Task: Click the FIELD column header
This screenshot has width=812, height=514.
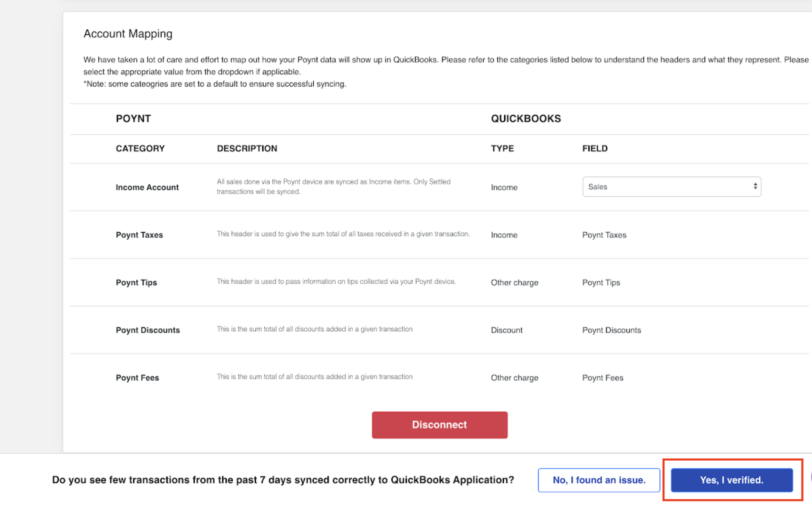Action: point(595,148)
